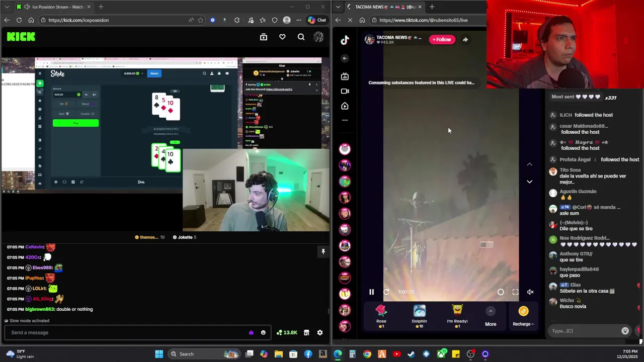Share the TACOMA NEWS live stream
Image resolution: width=644 pixels, height=362 pixels.
coord(465,39)
